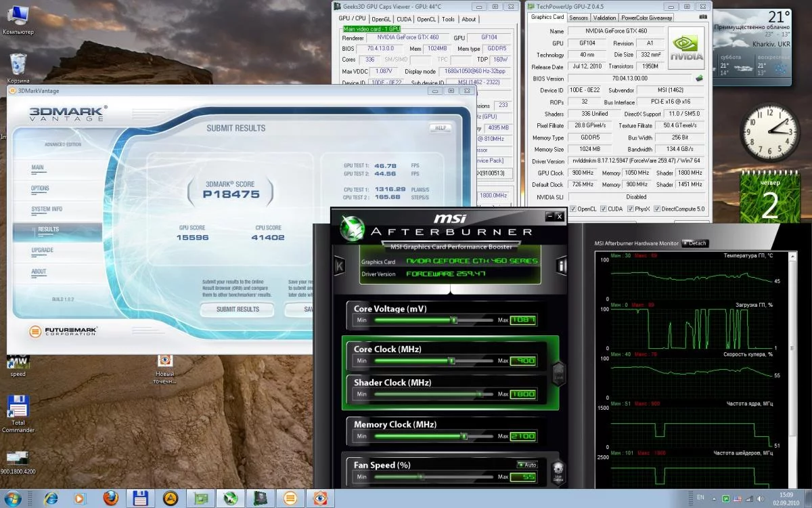Click the SUBMIT RESULTS button
The height and width of the screenshot is (508, 812).
238,310
